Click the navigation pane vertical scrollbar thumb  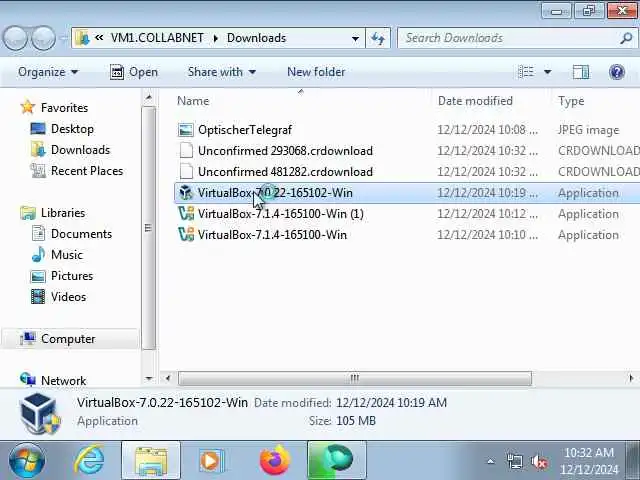coord(149,228)
